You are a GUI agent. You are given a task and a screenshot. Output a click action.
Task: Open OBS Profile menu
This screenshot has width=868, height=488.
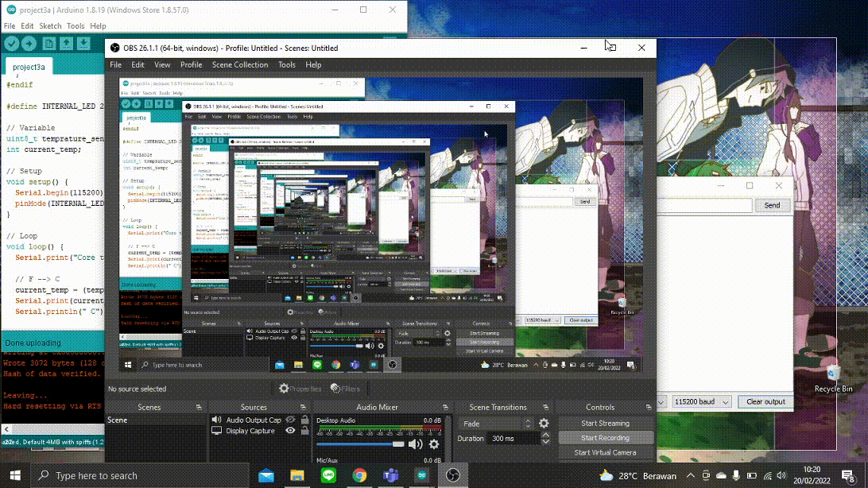pos(191,64)
